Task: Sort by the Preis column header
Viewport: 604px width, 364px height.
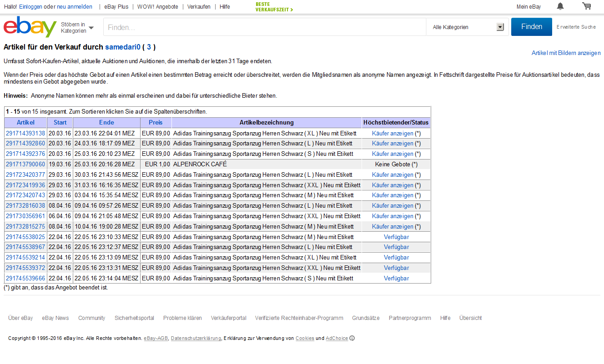Action: coord(156,122)
